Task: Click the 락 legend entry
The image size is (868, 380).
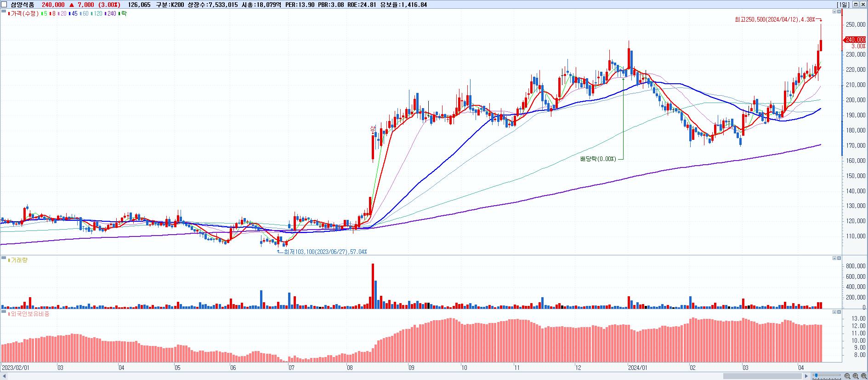Action: (123, 14)
